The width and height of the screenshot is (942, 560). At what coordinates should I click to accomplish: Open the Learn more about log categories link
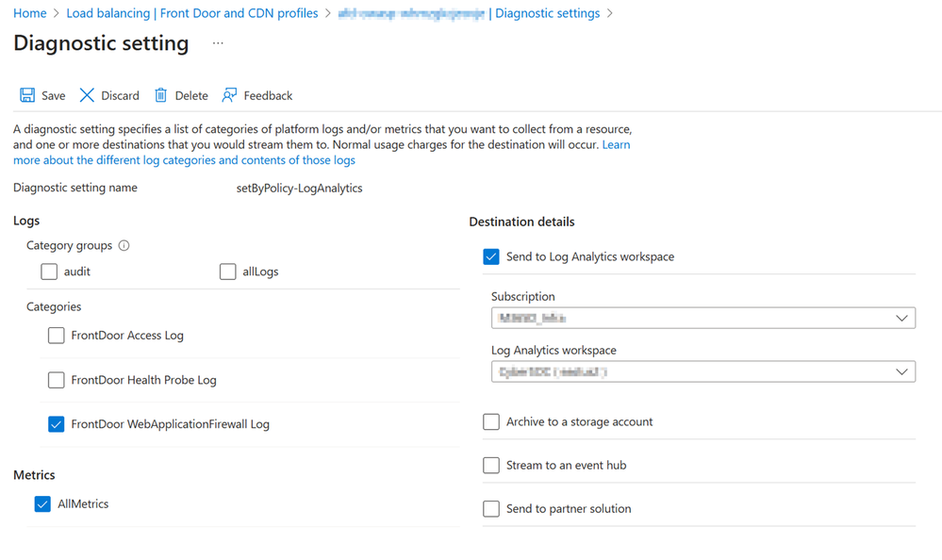point(184,160)
